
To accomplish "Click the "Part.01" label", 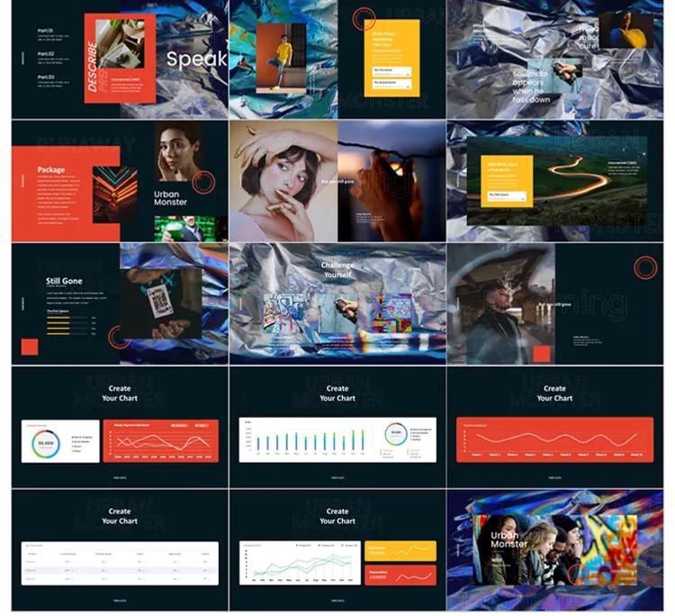I will tap(45, 31).
